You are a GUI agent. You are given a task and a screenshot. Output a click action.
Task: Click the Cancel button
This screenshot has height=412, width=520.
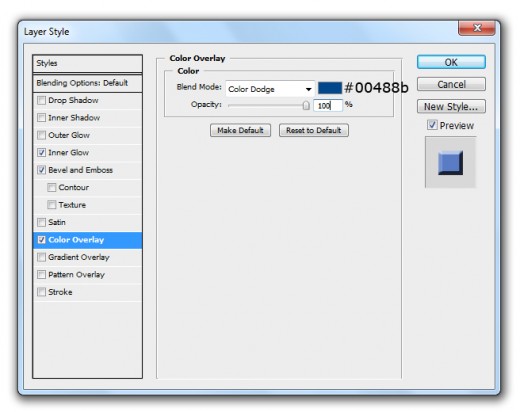click(451, 84)
